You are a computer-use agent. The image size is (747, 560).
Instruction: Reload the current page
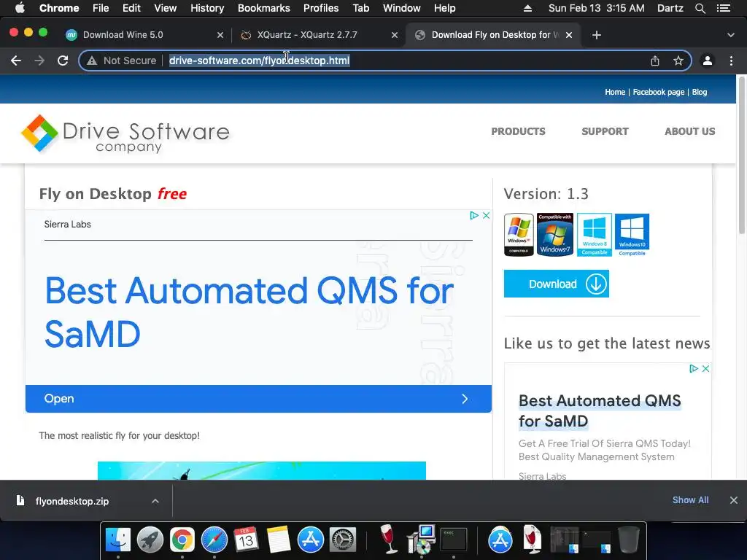tap(63, 61)
